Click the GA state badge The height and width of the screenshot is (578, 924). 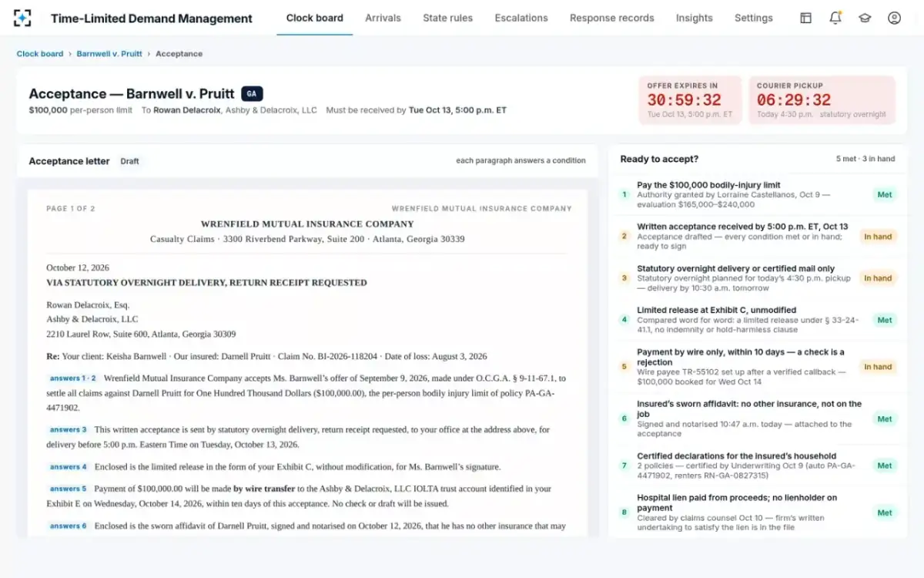pyautogui.click(x=252, y=94)
